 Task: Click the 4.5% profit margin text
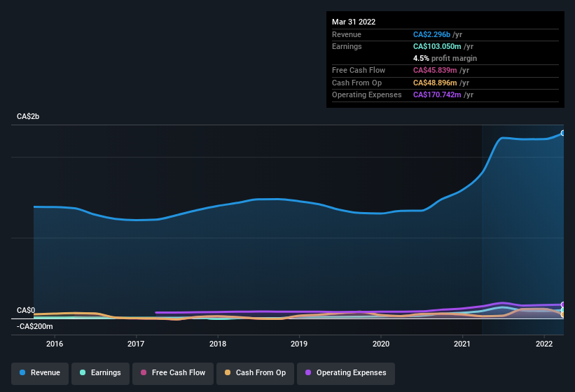tap(445, 58)
